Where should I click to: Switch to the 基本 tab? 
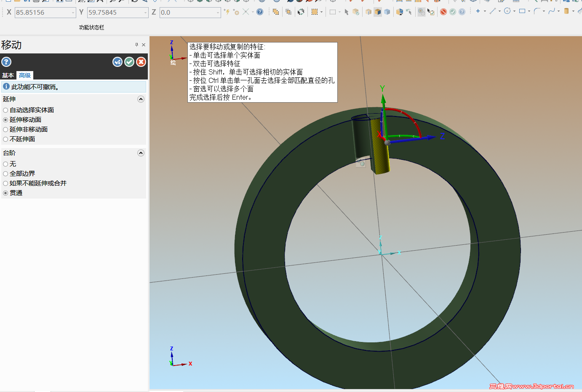[x=8, y=75]
